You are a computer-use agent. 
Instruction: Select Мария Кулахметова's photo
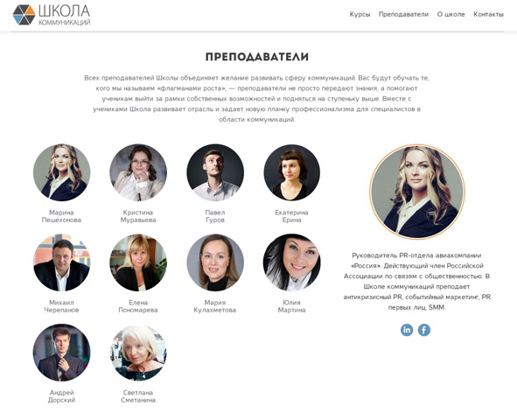click(x=215, y=262)
